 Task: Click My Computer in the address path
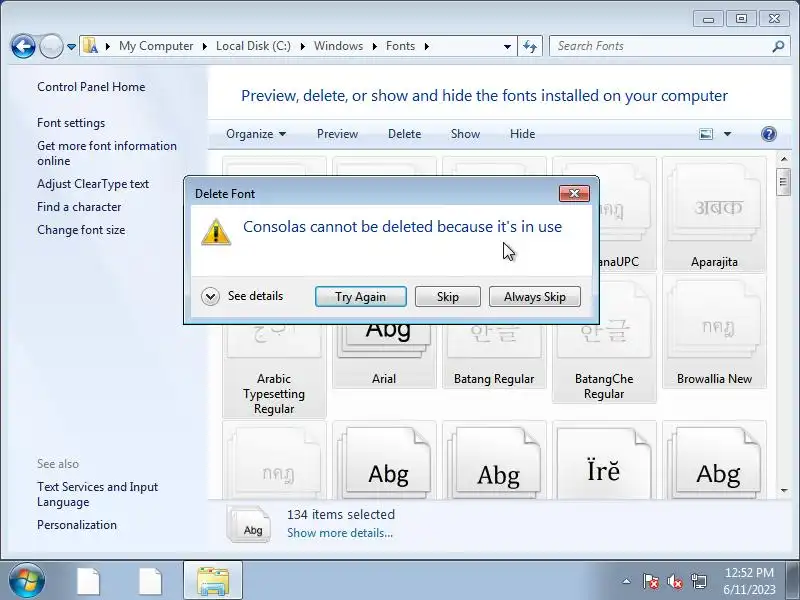pyautogui.click(x=156, y=46)
